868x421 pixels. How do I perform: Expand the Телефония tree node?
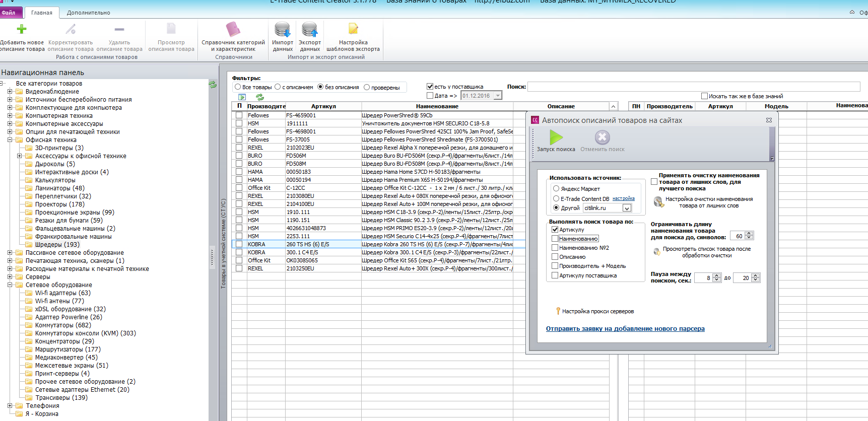point(10,406)
